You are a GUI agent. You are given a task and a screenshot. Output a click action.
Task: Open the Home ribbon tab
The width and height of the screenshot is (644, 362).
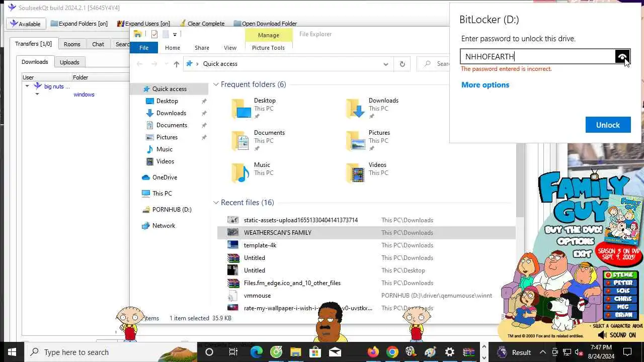[x=173, y=48]
